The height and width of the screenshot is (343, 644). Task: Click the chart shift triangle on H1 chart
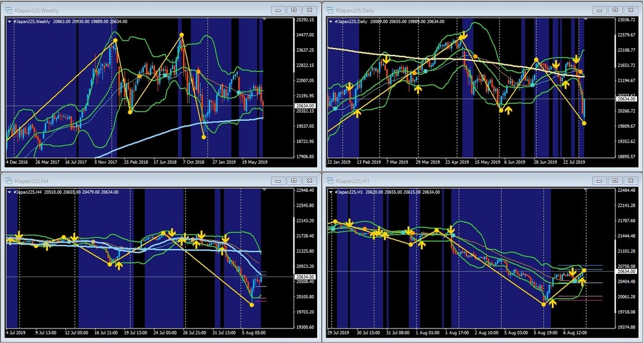pos(586,191)
